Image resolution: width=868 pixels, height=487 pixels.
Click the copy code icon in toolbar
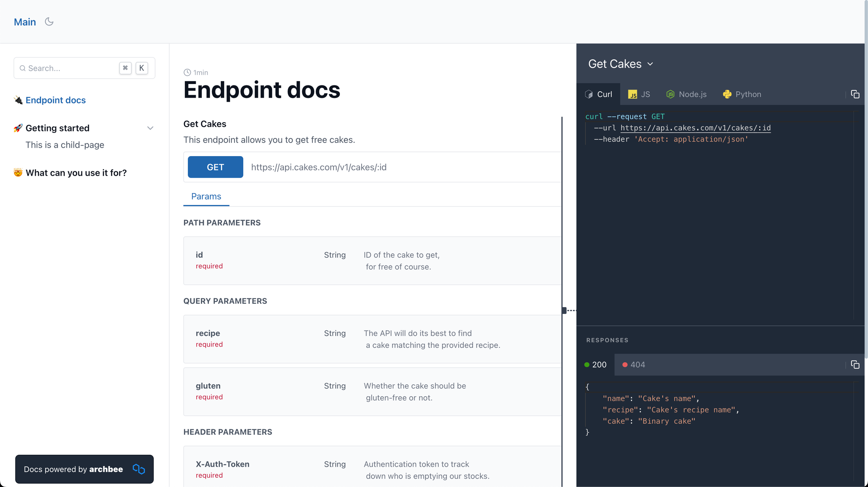click(x=855, y=94)
